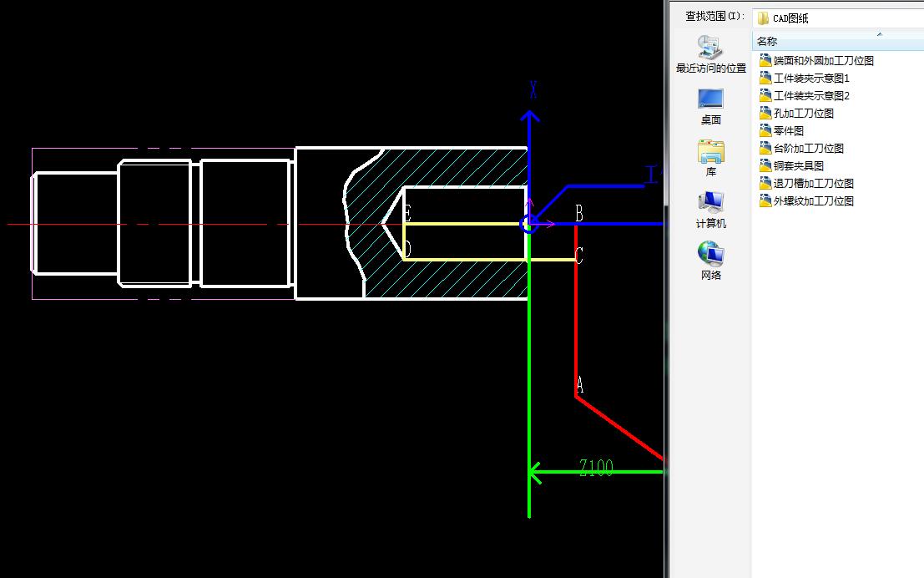924x578 pixels.
Task: Select file 零件图
Action: (781, 130)
